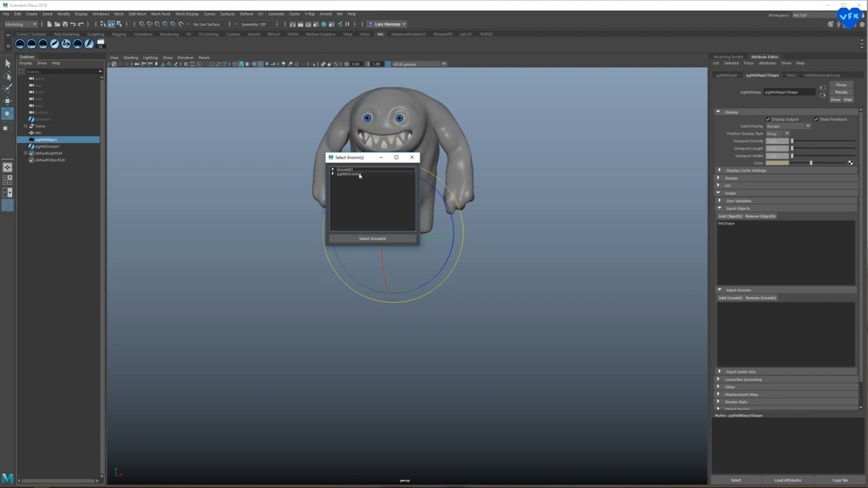
Task: Activate the Paint Selection tool
Action: coord(7,88)
